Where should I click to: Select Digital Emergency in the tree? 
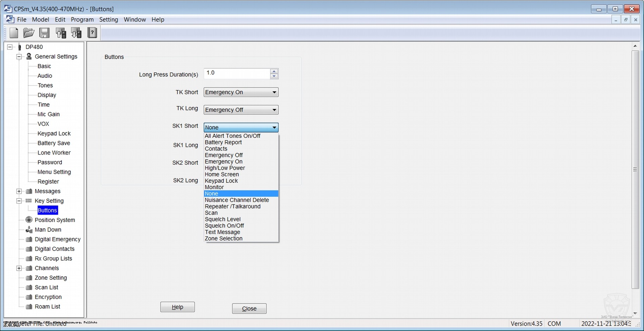58,239
